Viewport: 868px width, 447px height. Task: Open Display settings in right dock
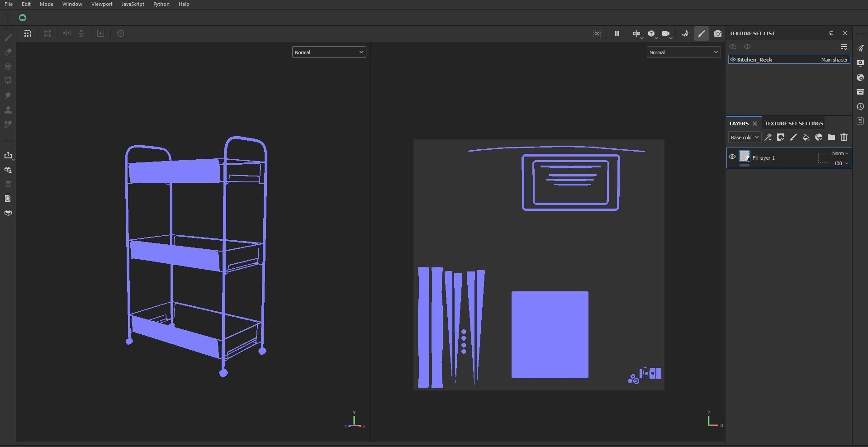click(x=860, y=63)
